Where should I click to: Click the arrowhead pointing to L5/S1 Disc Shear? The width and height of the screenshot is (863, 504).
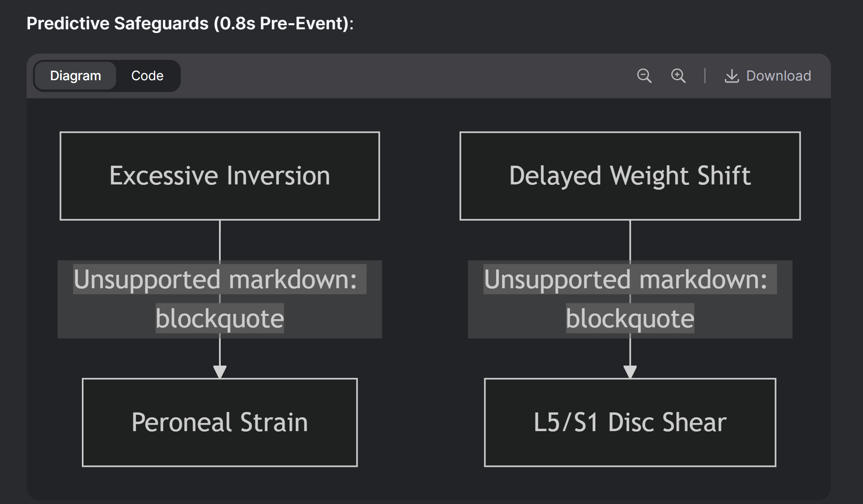click(x=630, y=372)
